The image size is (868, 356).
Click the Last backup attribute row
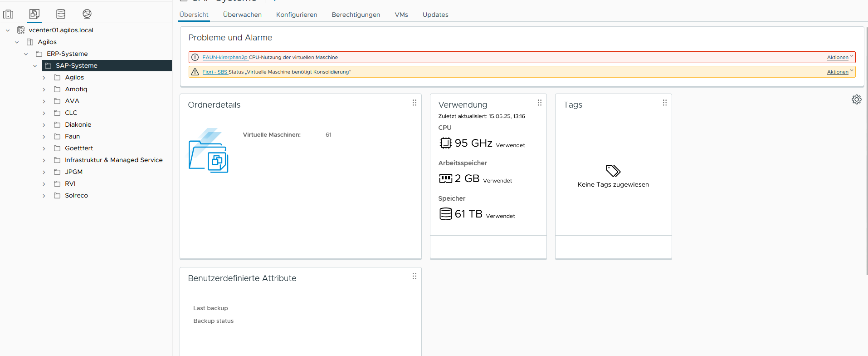(210, 308)
